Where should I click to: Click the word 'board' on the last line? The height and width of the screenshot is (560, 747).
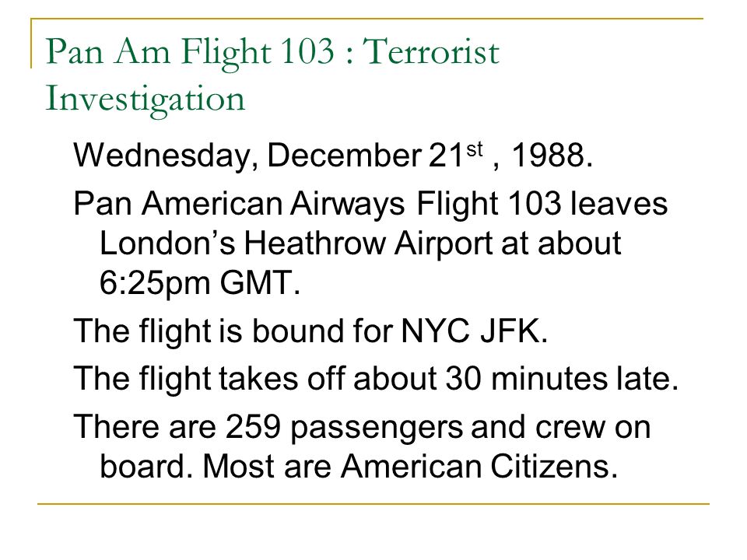[x=142, y=466]
